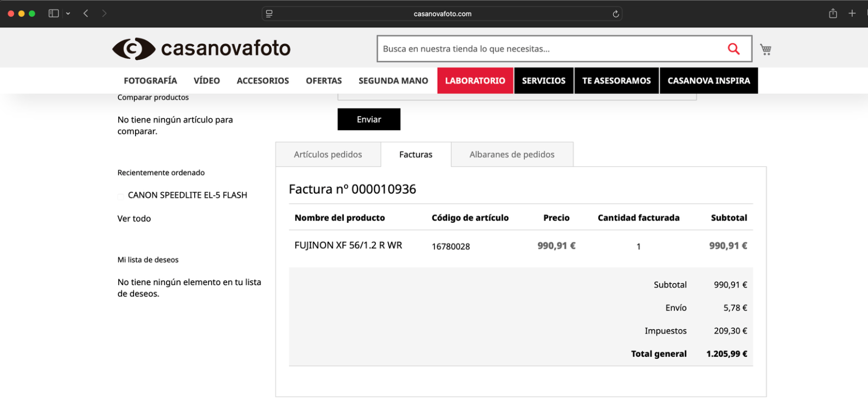Open the shopping cart icon
The width and height of the screenshot is (868, 418).
pos(765,49)
